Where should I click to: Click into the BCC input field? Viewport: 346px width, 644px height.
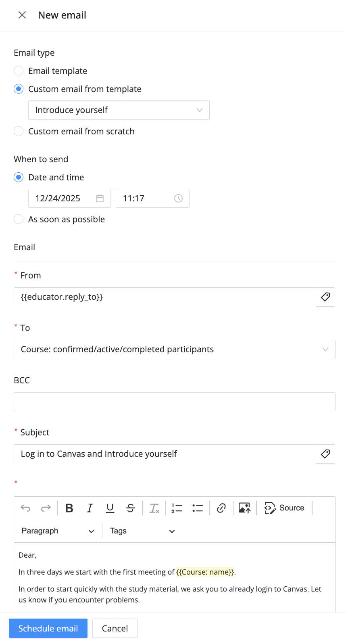click(174, 402)
